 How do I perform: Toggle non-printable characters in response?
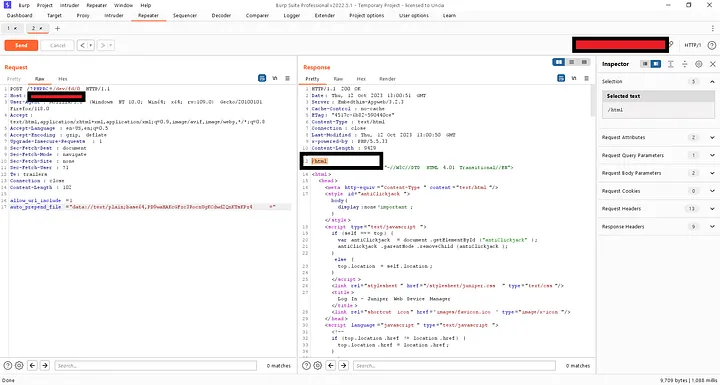pos(574,79)
